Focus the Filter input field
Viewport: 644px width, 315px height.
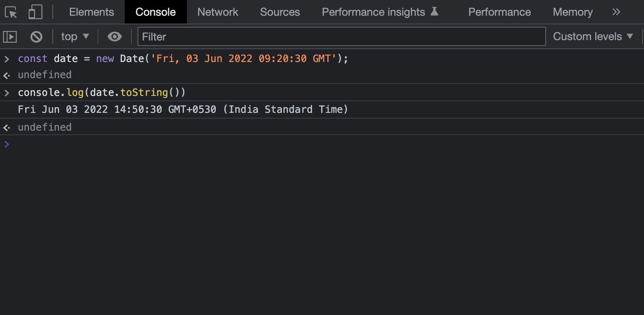[x=341, y=36]
